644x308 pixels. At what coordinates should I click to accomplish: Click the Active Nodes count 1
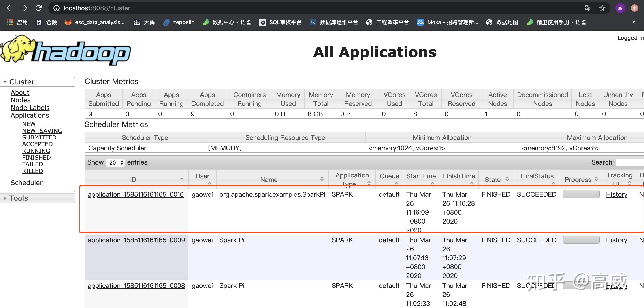pos(486,114)
